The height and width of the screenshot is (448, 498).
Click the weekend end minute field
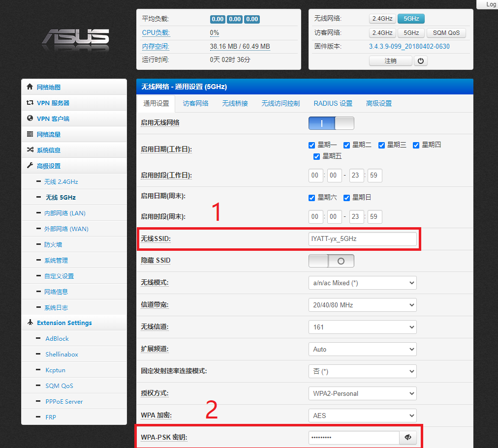(x=375, y=217)
